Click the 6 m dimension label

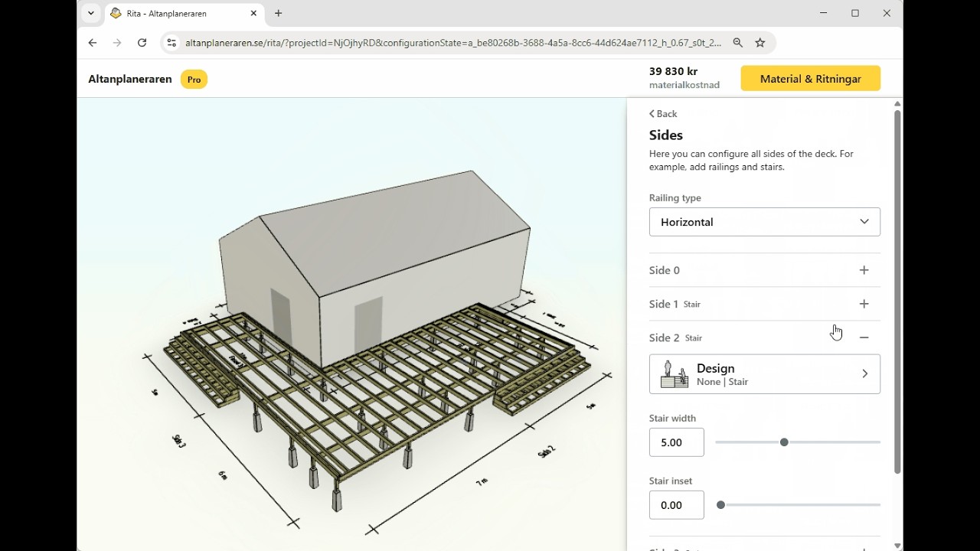(x=223, y=475)
